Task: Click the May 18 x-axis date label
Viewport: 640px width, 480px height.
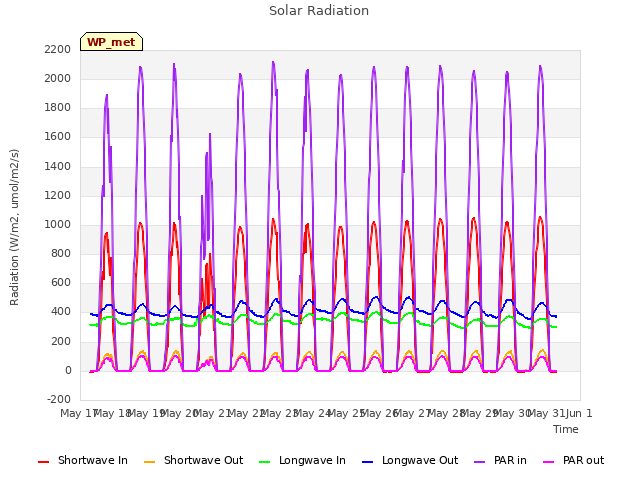Action: (x=112, y=413)
